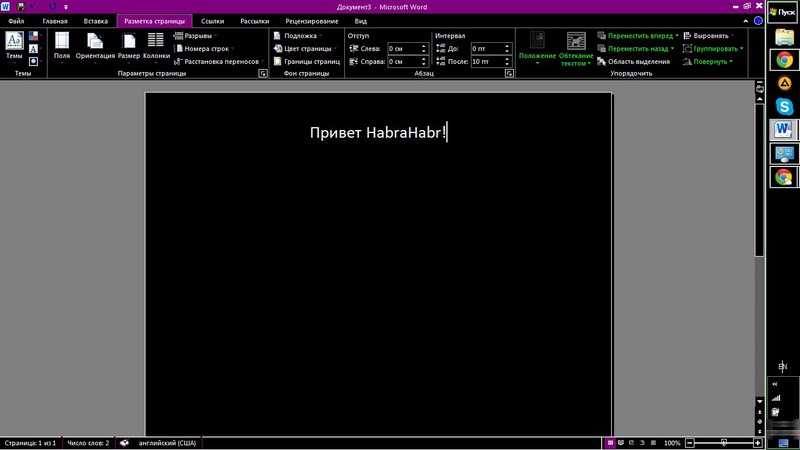Open theme fonts dropdown
The image size is (800, 450).
[35, 49]
